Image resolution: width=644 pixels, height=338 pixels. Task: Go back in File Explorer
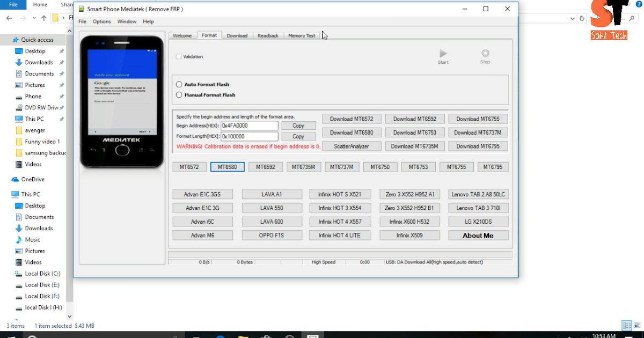click(x=10, y=18)
